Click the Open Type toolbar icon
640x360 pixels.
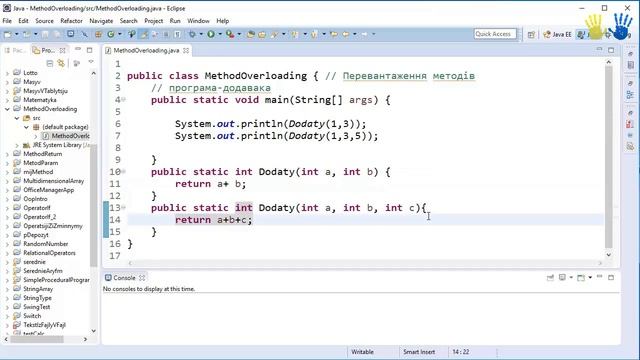coord(251,35)
